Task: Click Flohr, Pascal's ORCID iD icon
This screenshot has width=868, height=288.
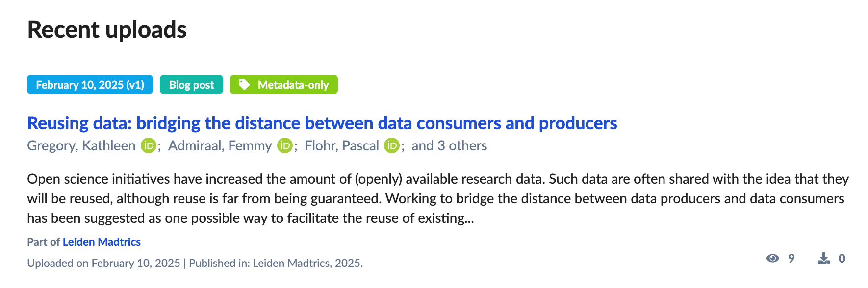Action: 392,146
